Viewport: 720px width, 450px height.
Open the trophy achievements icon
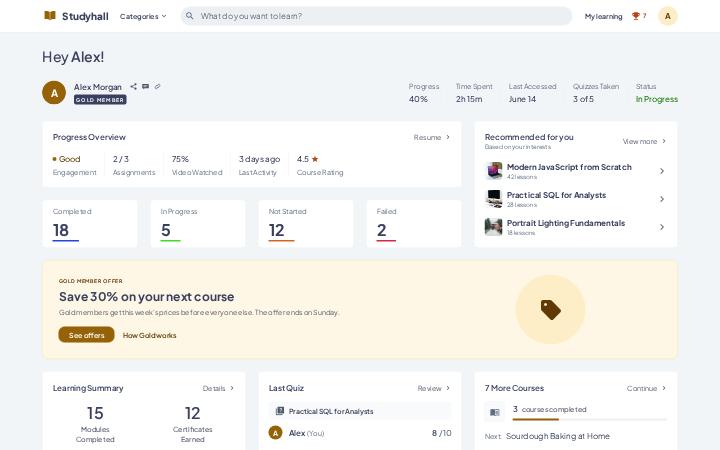636,16
